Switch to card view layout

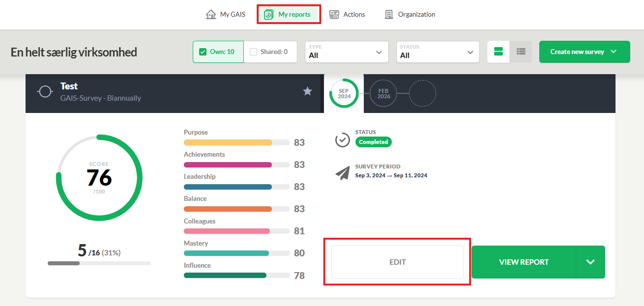pos(498,52)
